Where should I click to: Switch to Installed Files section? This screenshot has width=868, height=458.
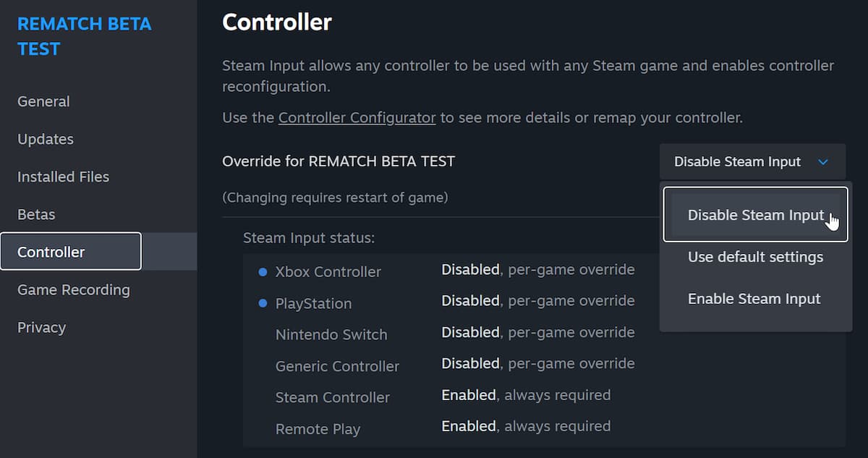coord(63,177)
